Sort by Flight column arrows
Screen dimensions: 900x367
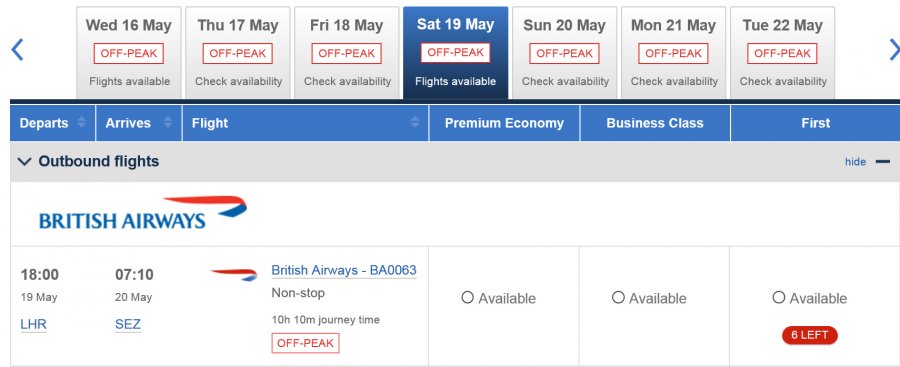click(x=415, y=122)
